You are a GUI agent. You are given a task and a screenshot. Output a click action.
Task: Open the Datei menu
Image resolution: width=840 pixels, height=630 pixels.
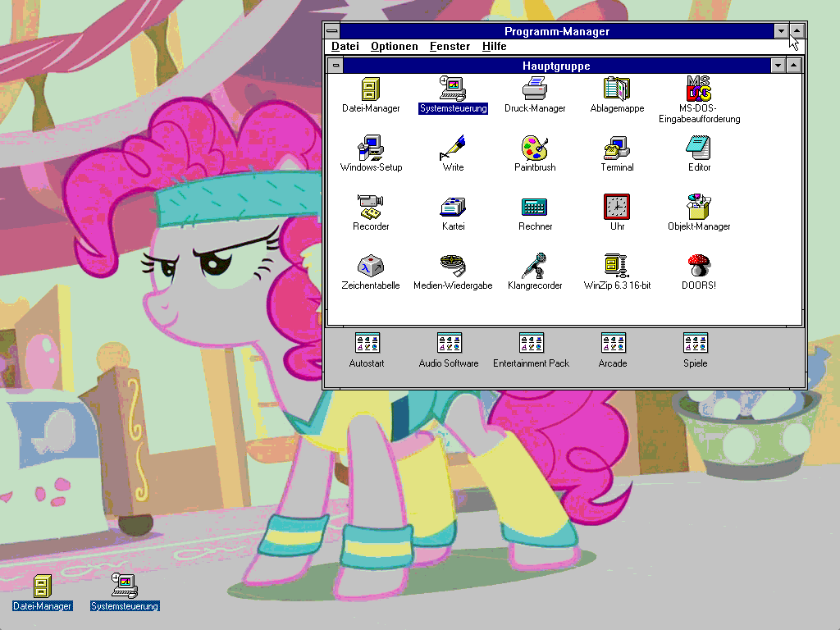(x=345, y=47)
